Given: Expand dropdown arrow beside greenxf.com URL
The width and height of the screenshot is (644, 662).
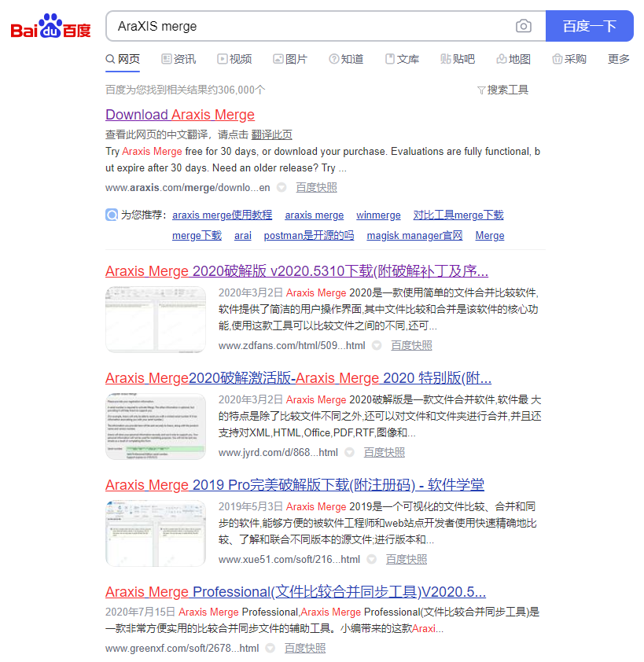Looking at the screenshot, I should [x=270, y=649].
